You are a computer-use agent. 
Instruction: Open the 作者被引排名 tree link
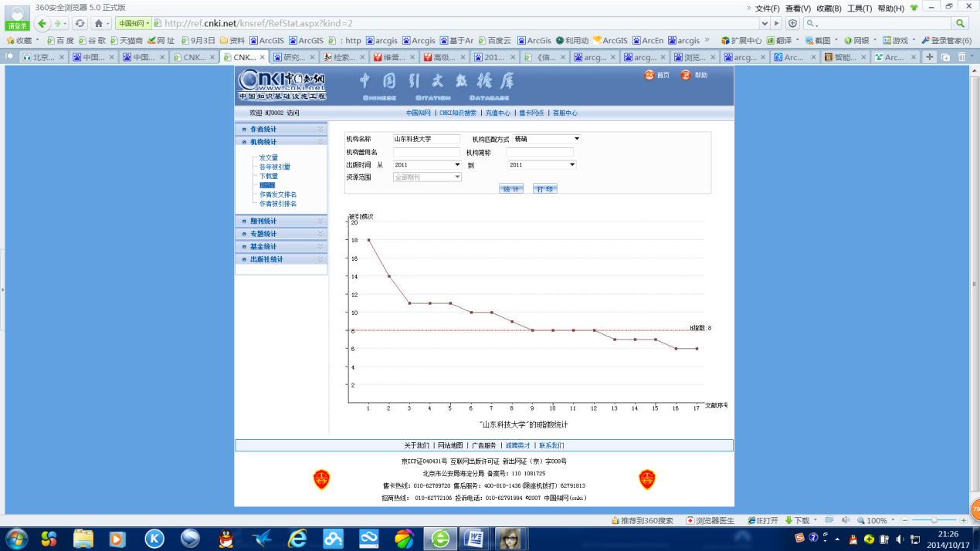coord(278,204)
